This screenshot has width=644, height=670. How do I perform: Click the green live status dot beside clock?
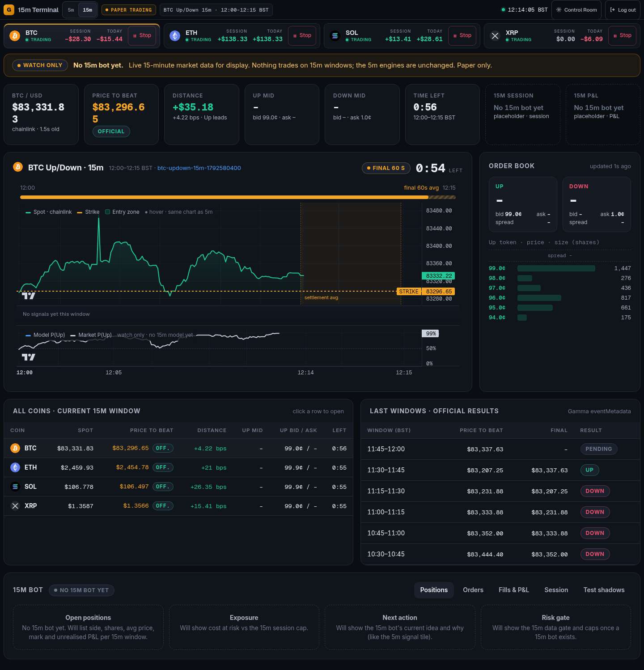503,10
